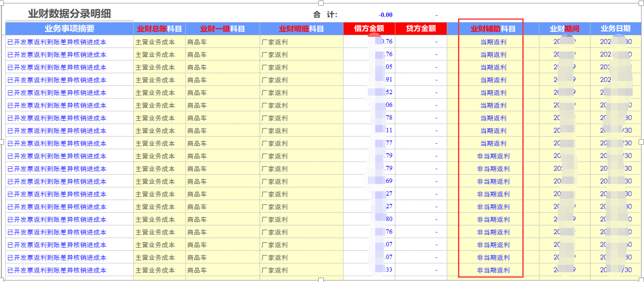Click the 业务事项摘要 column header
This screenshot has height=282, width=644.
pyautogui.click(x=69, y=29)
